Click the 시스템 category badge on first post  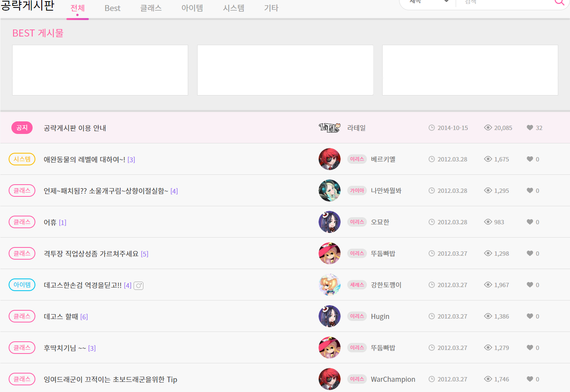22,159
